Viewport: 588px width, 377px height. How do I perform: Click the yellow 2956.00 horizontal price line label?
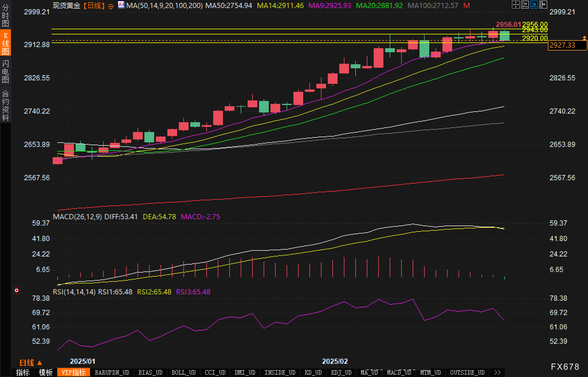coord(535,24)
